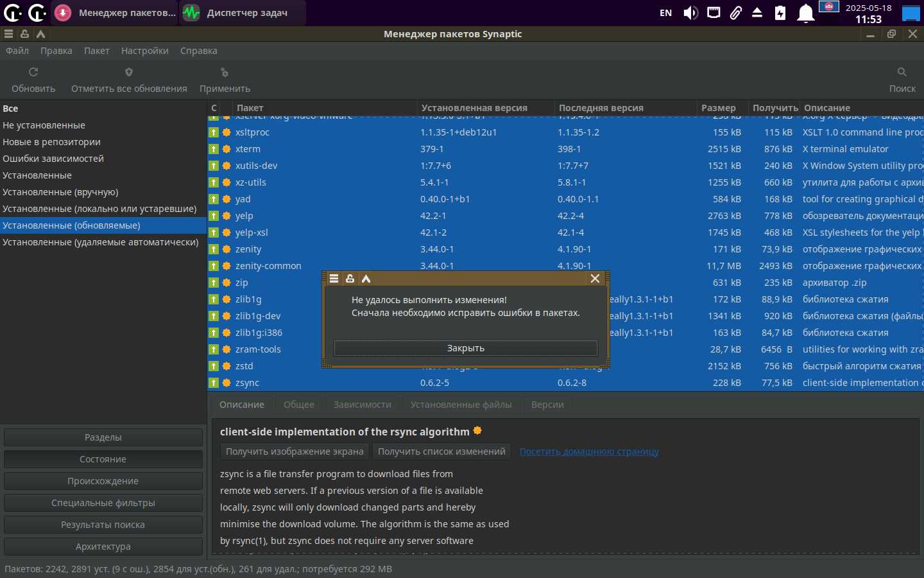This screenshot has width=924, height=578.
Task: Click the clipboard paperclip icon in the tray
Action: 736,13
